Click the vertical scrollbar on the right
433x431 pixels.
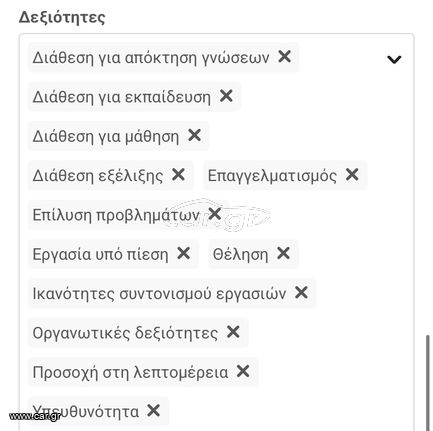(428, 383)
